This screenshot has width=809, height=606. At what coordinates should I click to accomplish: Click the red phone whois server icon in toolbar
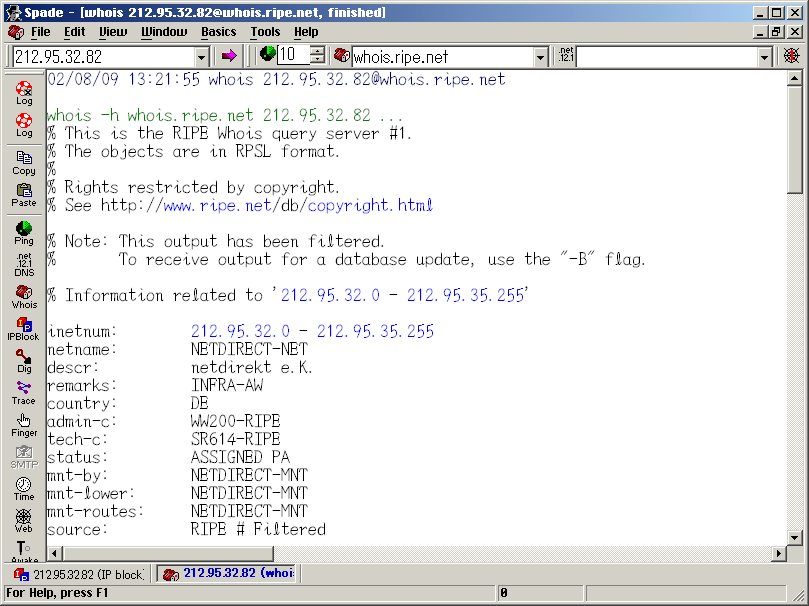pyautogui.click(x=341, y=55)
